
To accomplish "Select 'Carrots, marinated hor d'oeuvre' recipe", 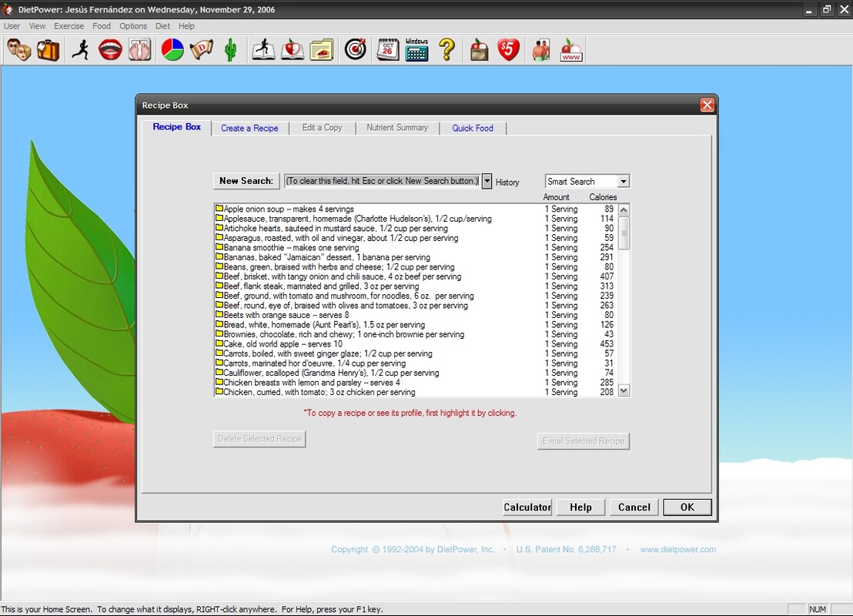I will (416, 363).
